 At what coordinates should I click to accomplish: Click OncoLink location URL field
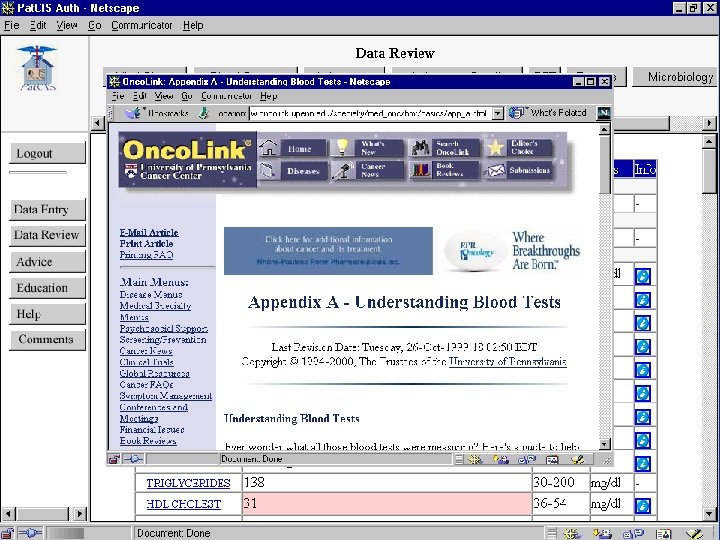point(371,113)
